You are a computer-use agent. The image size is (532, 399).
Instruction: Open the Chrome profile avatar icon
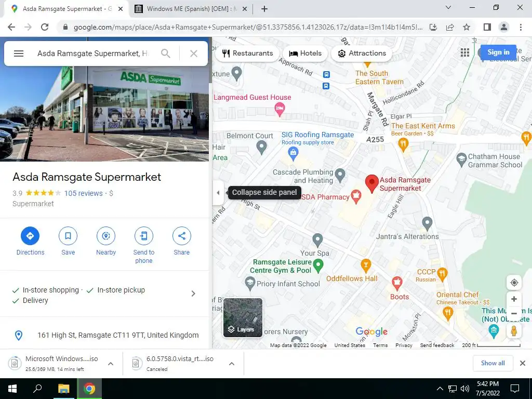tap(504, 27)
